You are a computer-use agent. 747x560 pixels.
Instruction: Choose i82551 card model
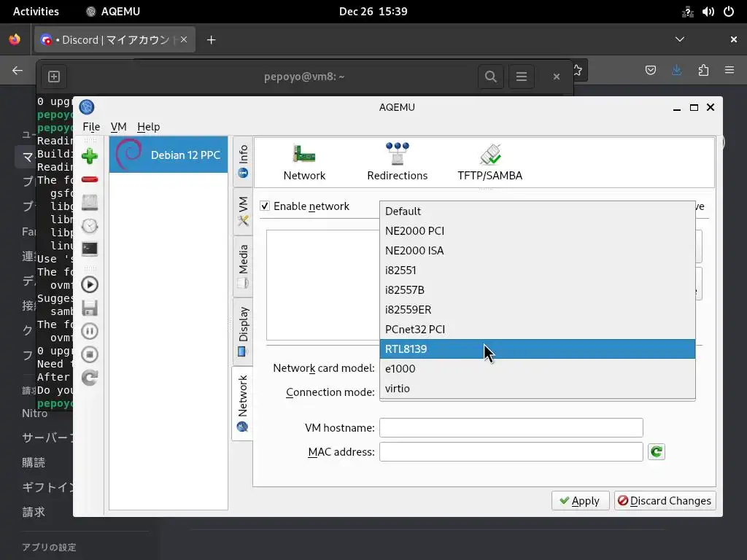(x=538, y=271)
